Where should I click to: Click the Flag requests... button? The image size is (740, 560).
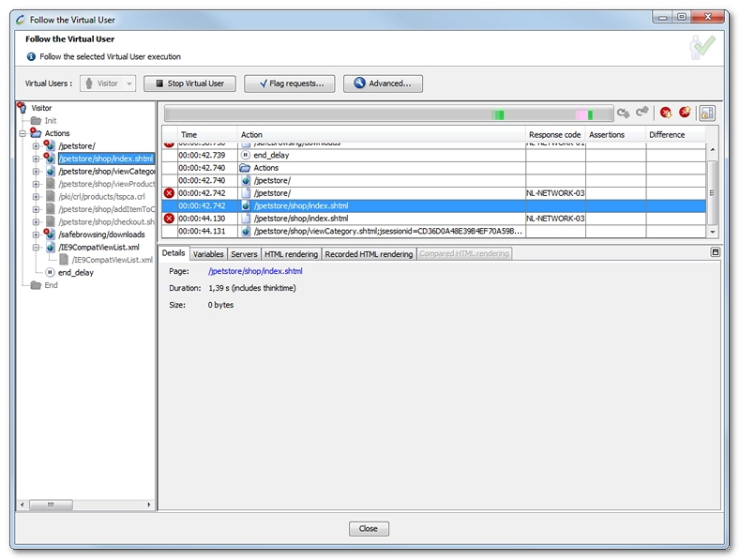tap(289, 83)
